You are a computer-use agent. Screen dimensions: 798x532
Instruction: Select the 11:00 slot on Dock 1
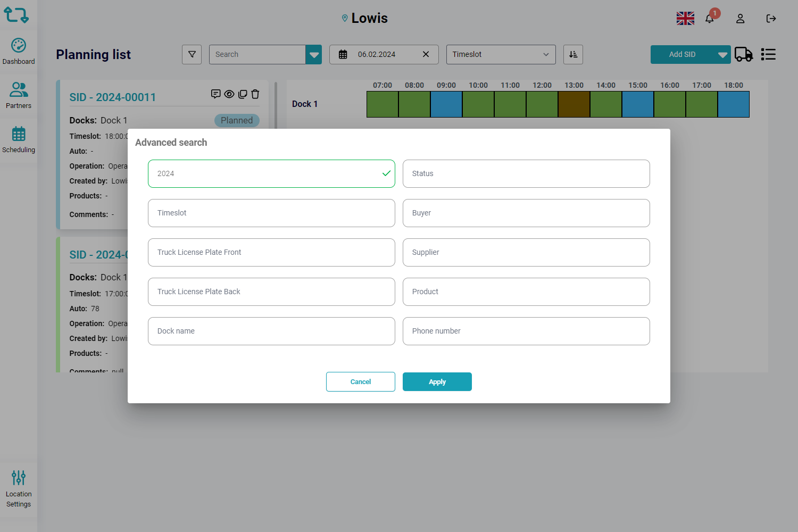[x=510, y=104]
